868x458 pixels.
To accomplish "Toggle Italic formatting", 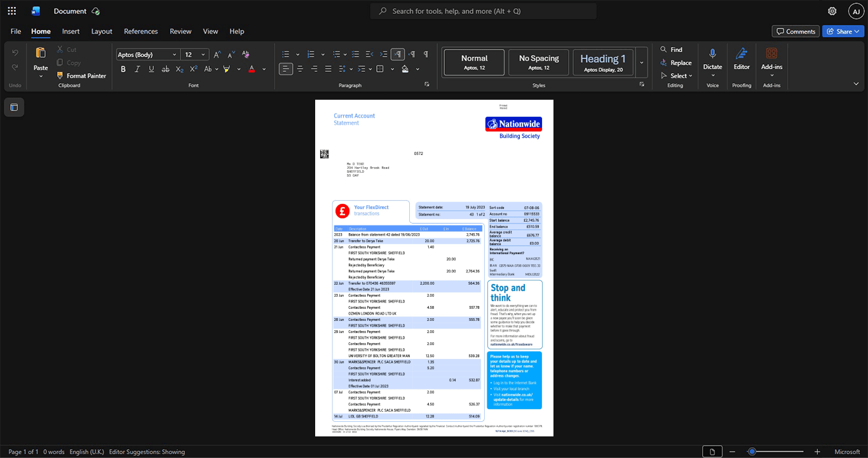I will click(x=137, y=69).
